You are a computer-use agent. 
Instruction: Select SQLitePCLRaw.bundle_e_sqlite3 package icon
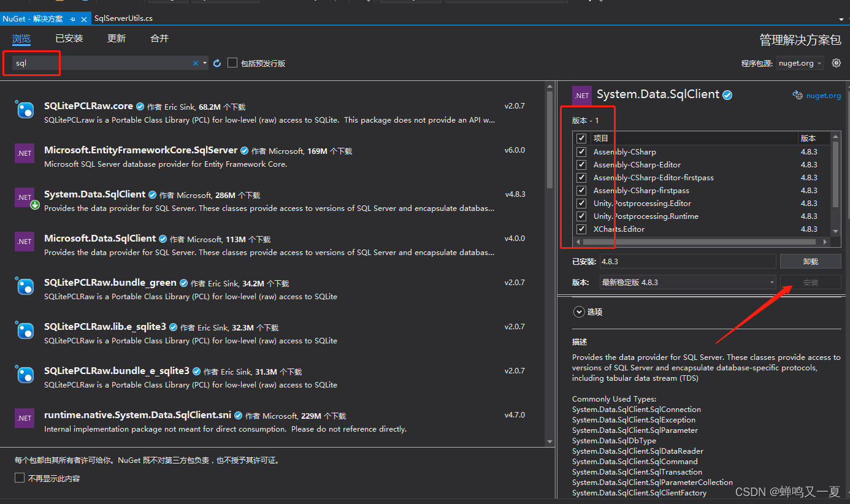(x=25, y=374)
